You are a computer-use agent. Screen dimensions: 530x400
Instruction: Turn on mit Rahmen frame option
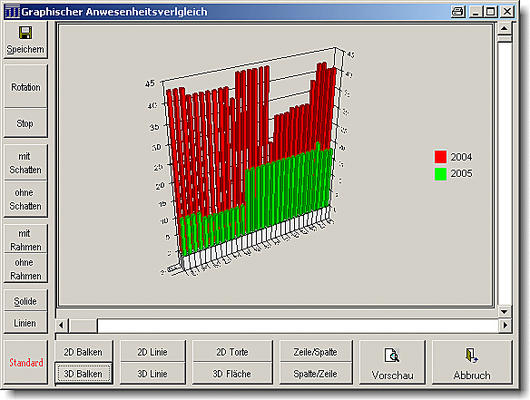25,239
